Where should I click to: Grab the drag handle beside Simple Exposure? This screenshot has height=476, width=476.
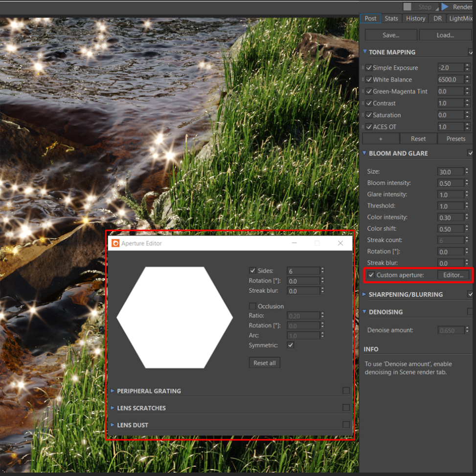[363, 68]
